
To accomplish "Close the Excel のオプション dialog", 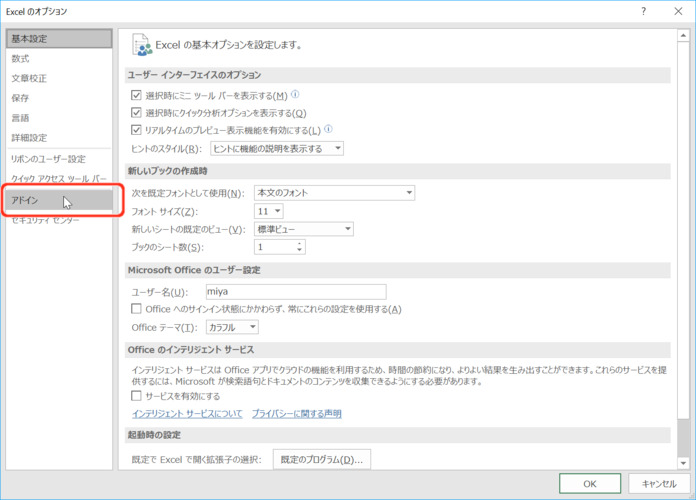I will [678, 11].
